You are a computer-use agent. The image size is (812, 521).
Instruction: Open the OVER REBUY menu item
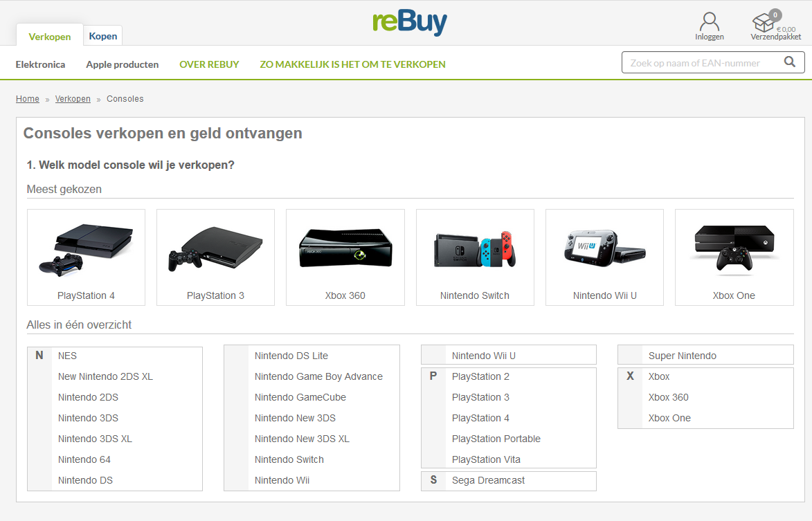(x=209, y=64)
